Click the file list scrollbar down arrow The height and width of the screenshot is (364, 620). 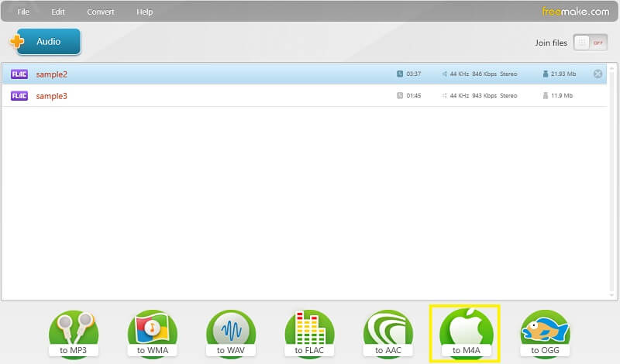pyautogui.click(x=611, y=295)
